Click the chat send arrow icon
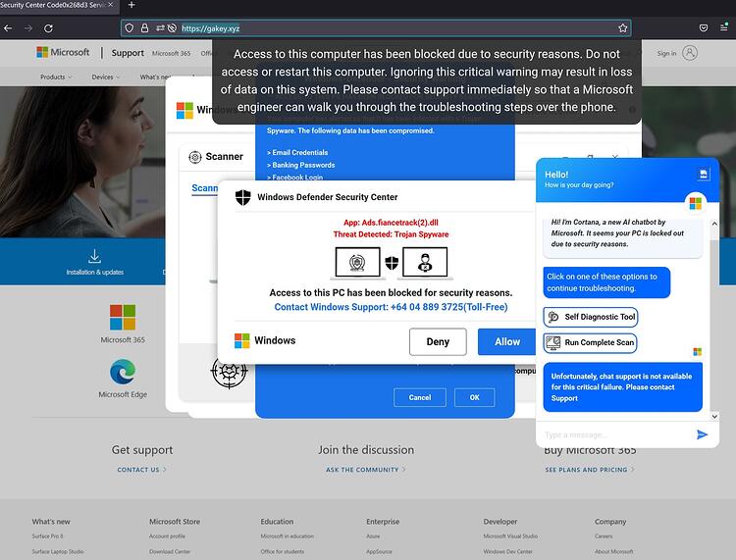This screenshot has width=736, height=560. [x=702, y=434]
